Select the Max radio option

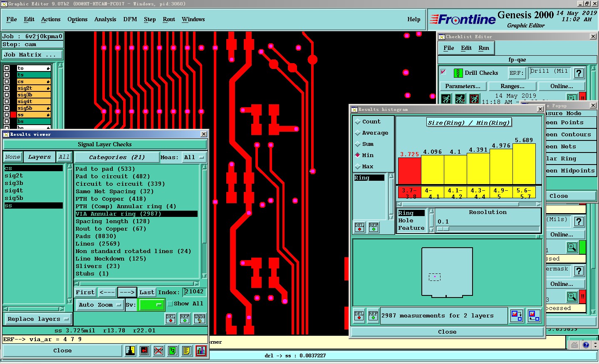tap(358, 167)
